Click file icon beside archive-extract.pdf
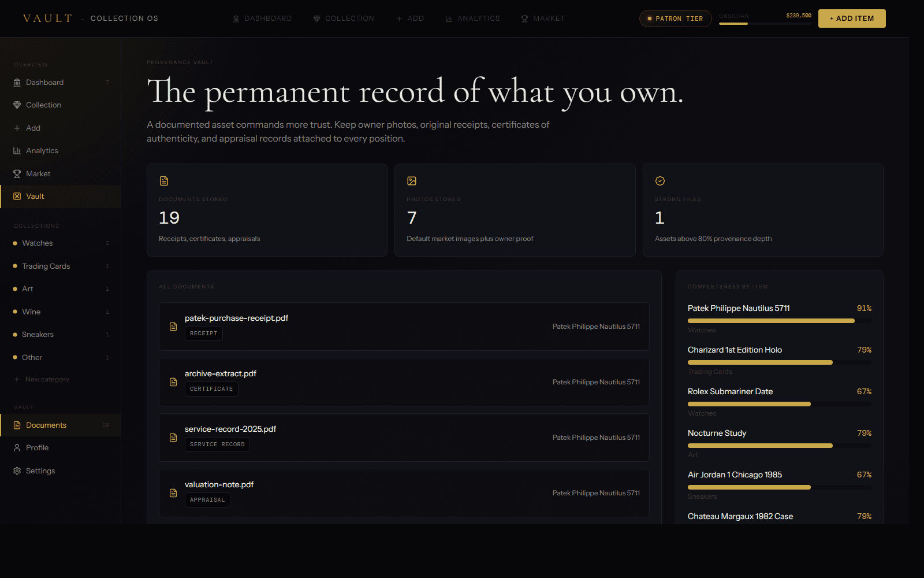 click(x=173, y=382)
